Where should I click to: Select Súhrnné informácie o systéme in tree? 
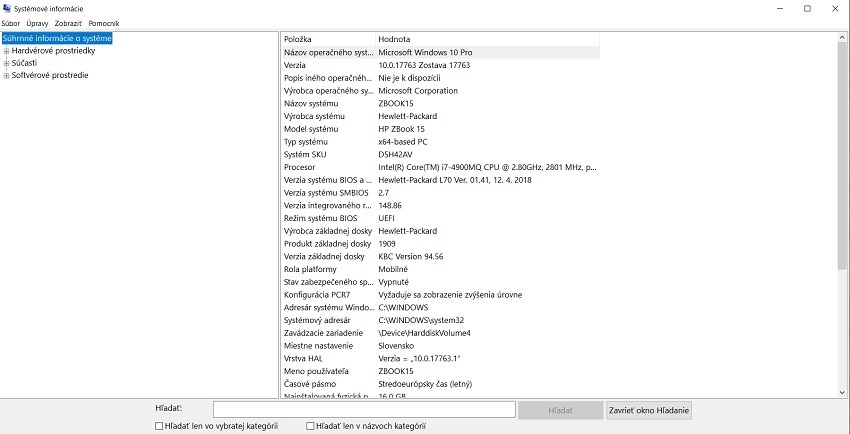pos(57,38)
